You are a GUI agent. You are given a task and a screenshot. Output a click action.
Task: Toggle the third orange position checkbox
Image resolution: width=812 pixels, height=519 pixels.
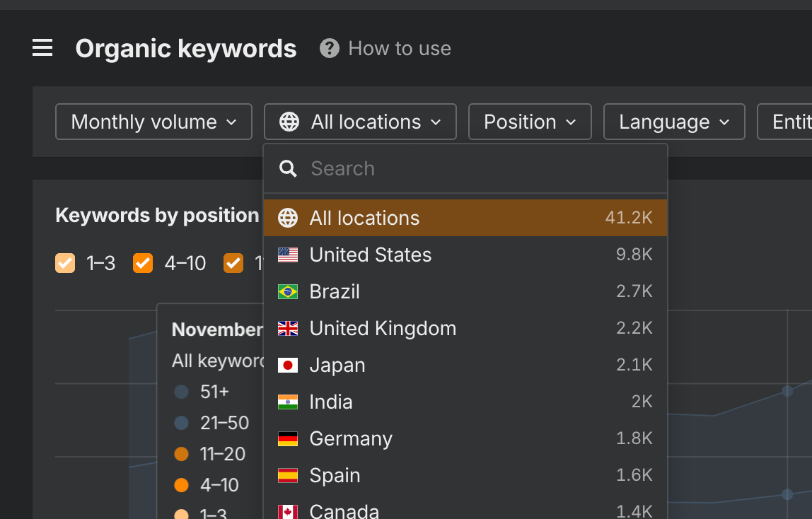point(233,263)
